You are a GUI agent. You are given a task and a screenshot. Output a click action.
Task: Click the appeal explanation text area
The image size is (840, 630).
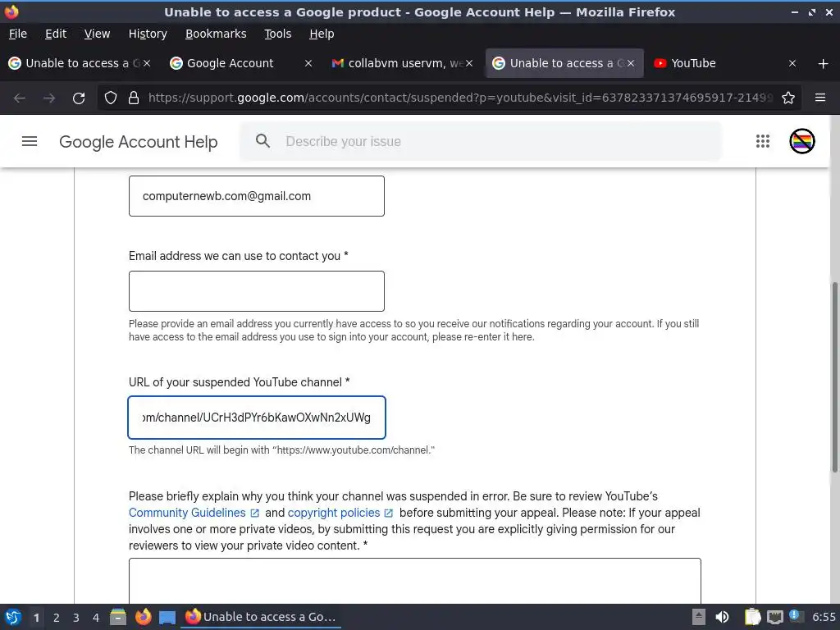coord(414,581)
